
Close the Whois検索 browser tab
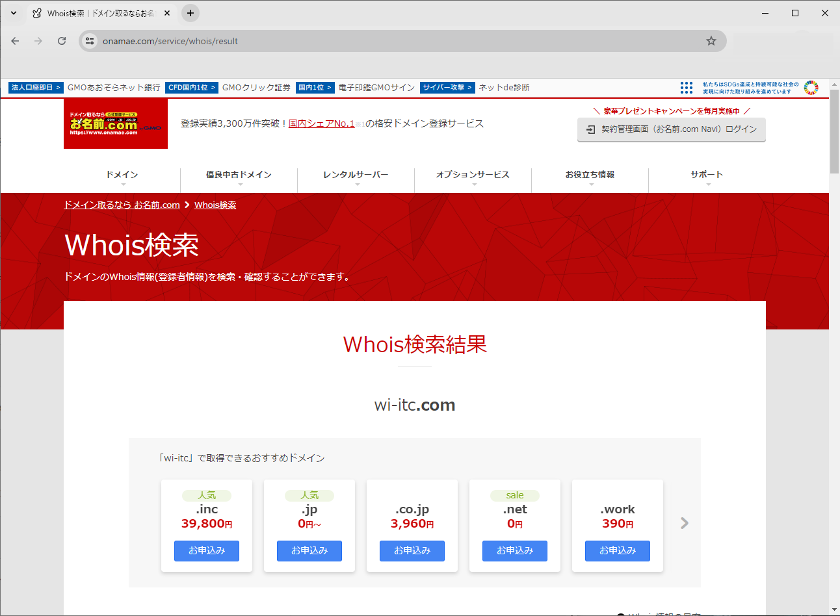click(x=167, y=13)
